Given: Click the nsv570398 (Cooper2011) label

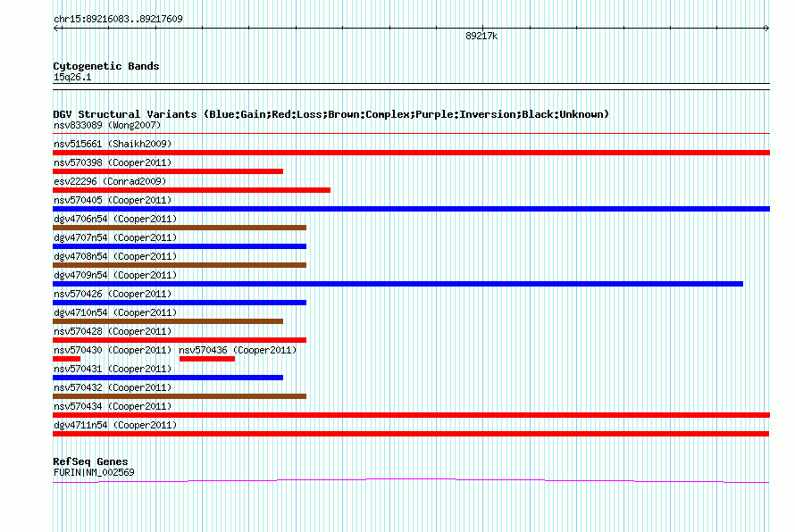Looking at the screenshot, I should coord(113,162).
